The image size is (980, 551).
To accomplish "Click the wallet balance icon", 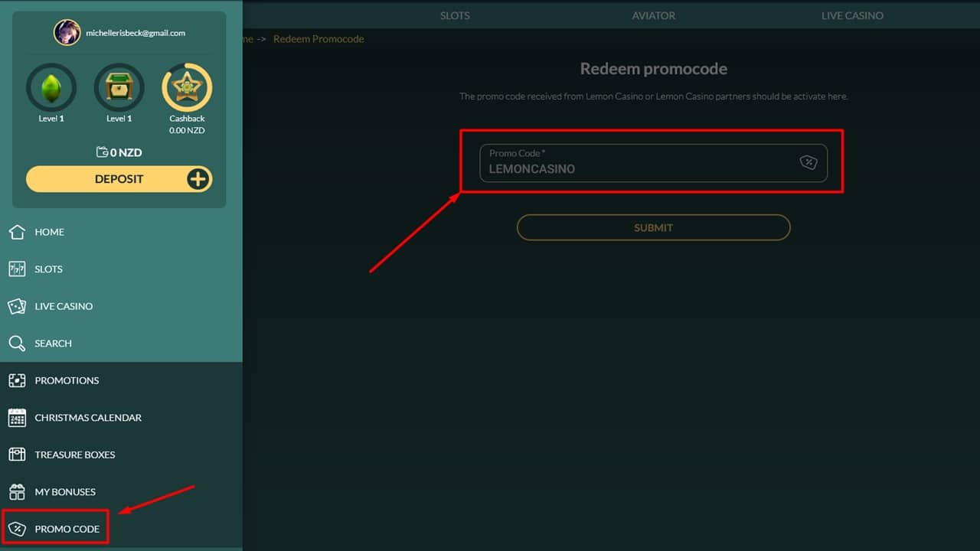I will (x=102, y=152).
